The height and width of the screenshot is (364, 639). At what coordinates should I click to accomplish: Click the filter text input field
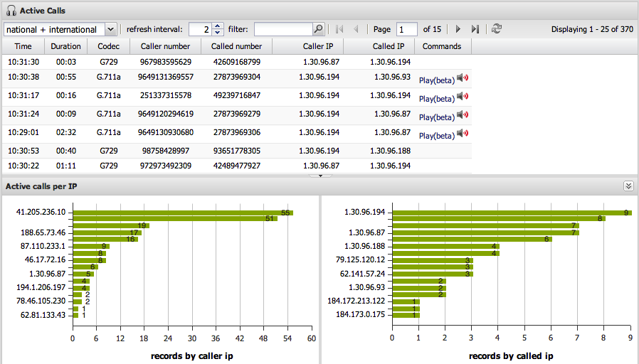click(283, 29)
